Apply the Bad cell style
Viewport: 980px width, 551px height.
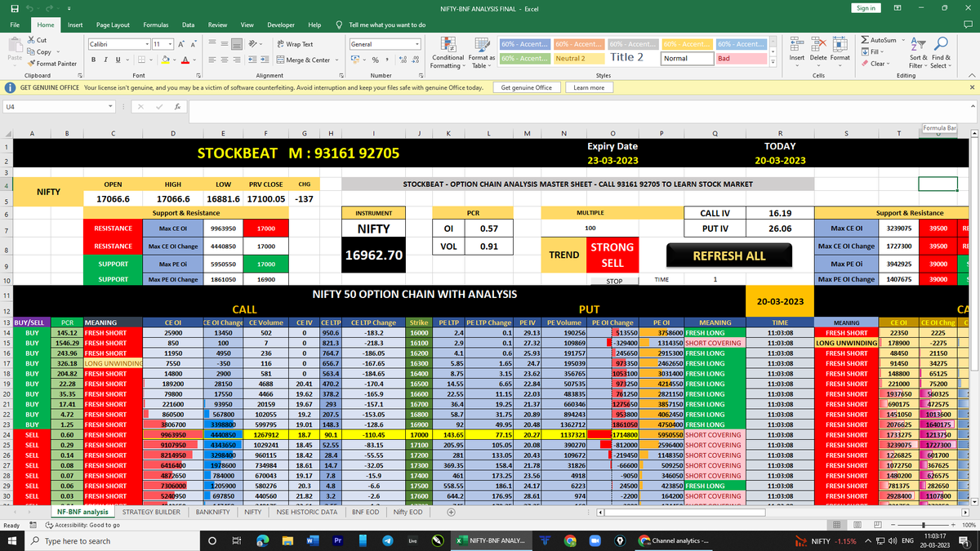tap(742, 58)
